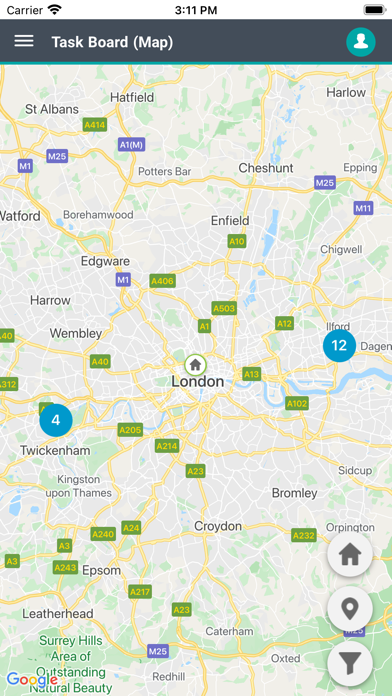392x696 pixels.
Task: Tap the Leatherhead map label
Action: (58, 614)
